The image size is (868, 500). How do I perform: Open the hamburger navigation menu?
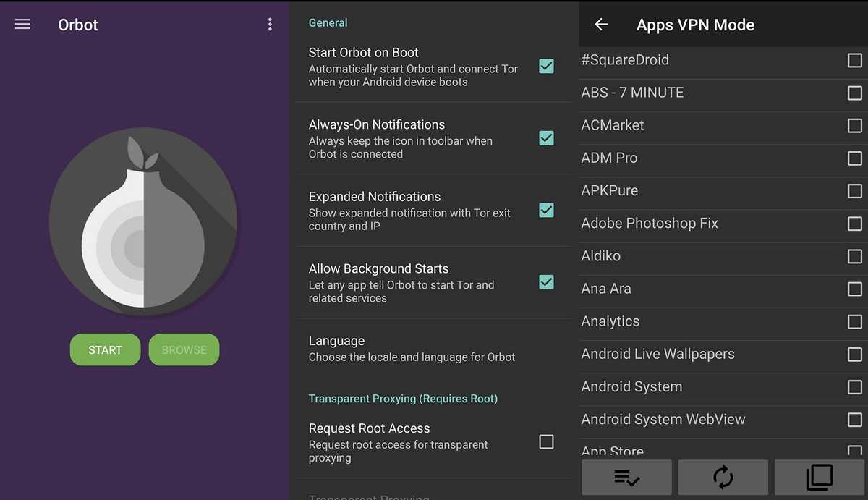click(x=22, y=25)
